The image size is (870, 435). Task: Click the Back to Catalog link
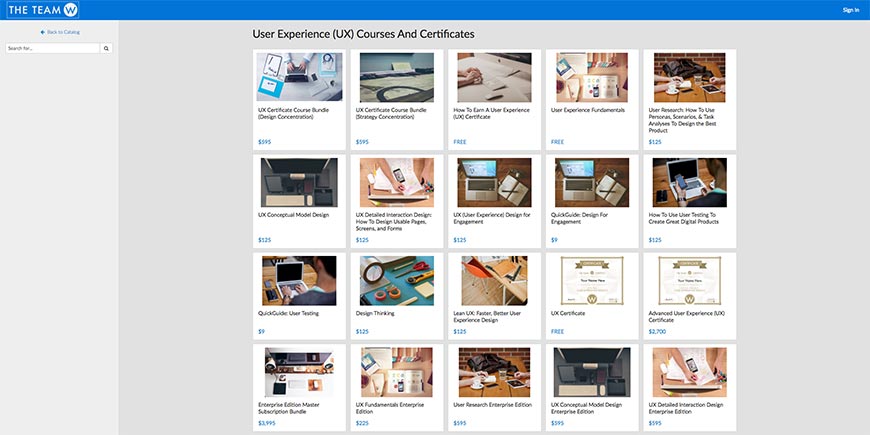click(59, 32)
